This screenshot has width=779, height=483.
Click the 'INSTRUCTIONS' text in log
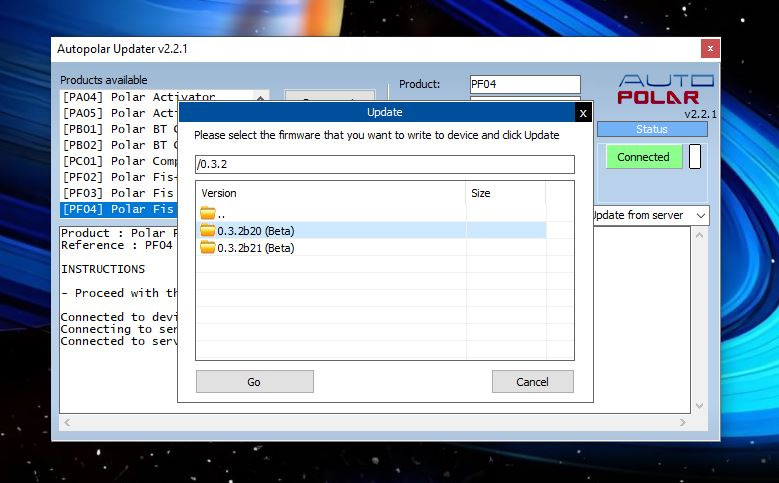(x=103, y=269)
